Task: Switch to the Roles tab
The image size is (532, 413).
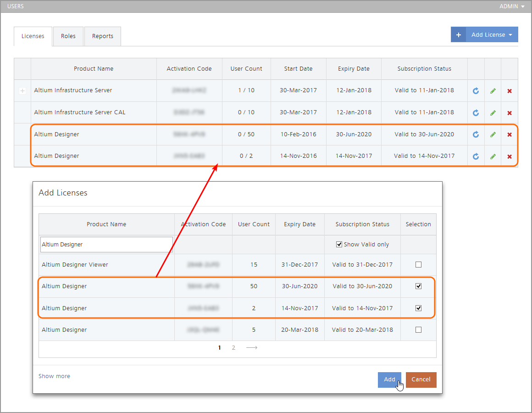Action: point(68,36)
